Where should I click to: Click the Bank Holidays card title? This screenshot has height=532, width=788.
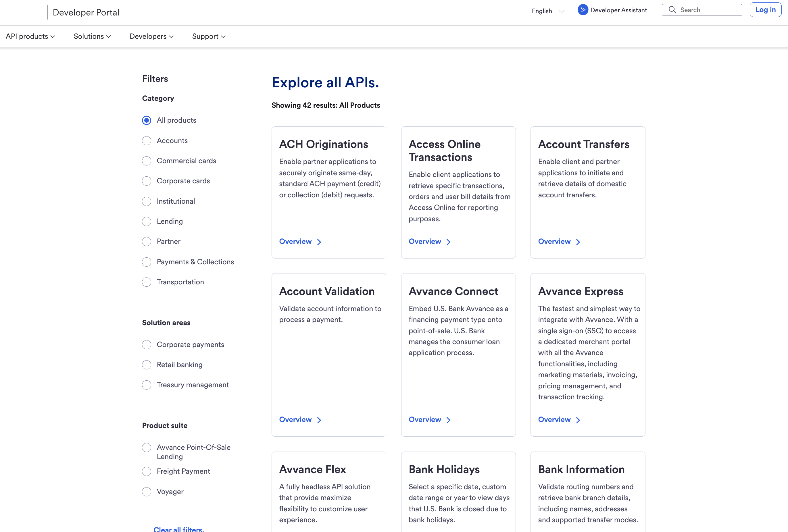(x=444, y=470)
